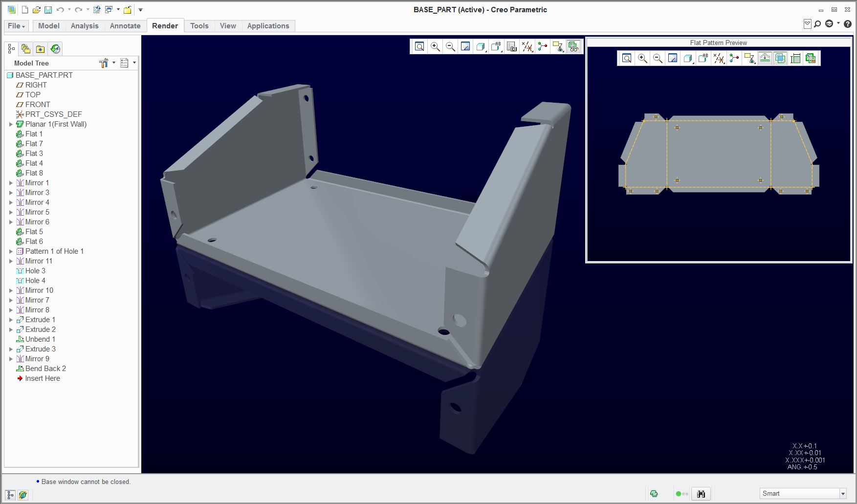
Task: Open View Manager in main graphics toolbar
Action: [512, 46]
